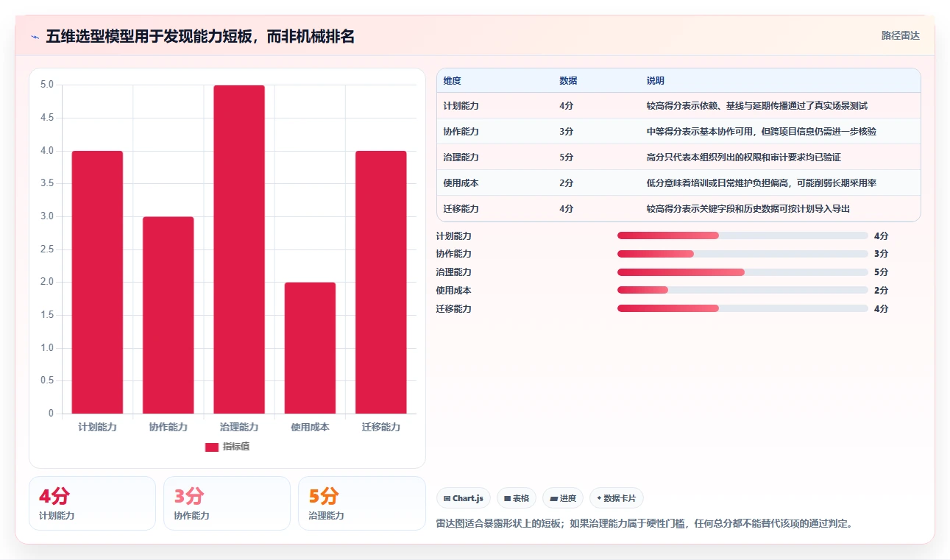Viewport: 950px width, 560px height.
Task: Open the 5分 治理能力 data card
Action: 362,503
